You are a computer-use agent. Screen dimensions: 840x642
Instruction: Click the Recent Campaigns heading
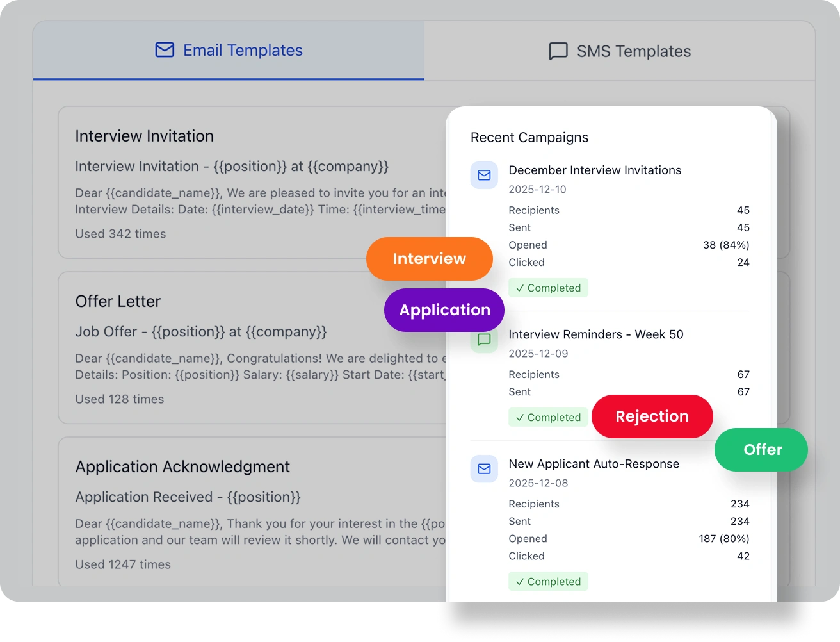coord(529,138)
